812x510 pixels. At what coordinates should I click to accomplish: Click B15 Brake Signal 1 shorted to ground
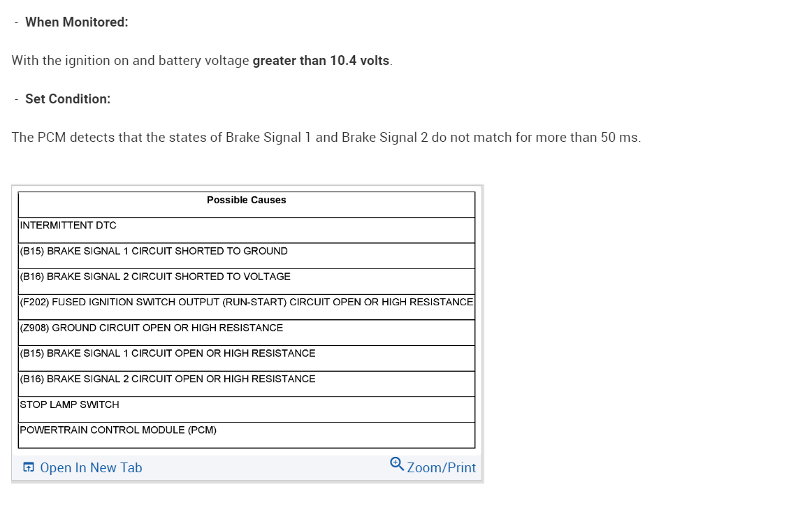click(x=154, y=252)
